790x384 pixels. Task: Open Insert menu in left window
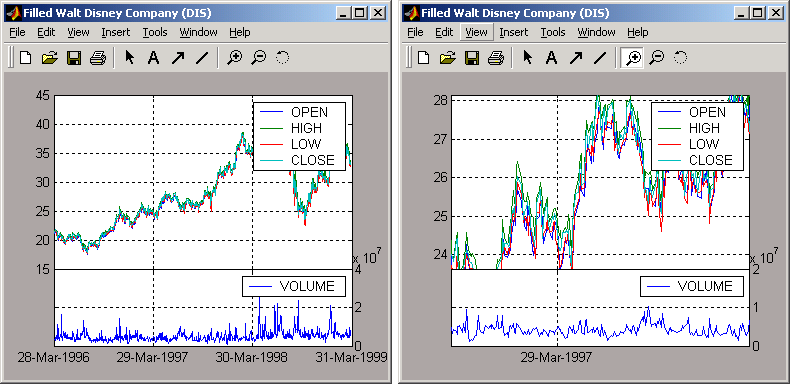(x=115, y=32)
